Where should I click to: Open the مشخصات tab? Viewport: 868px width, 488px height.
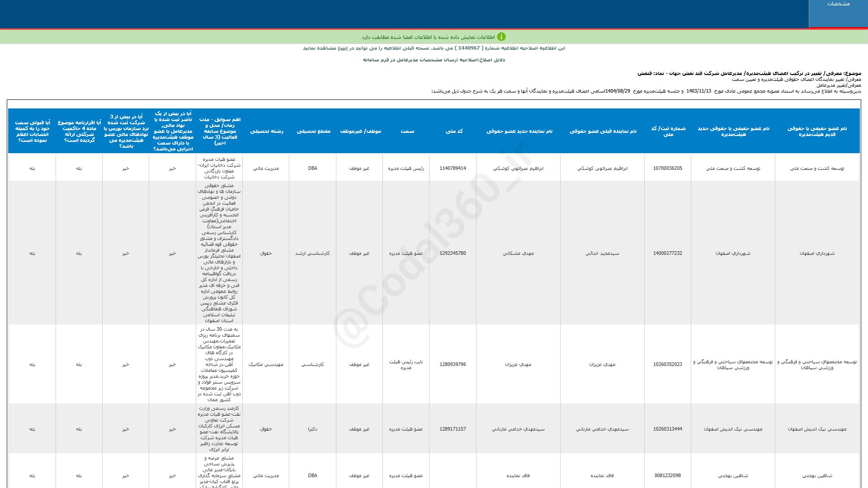pyautogui.click(x=838, y=4)
